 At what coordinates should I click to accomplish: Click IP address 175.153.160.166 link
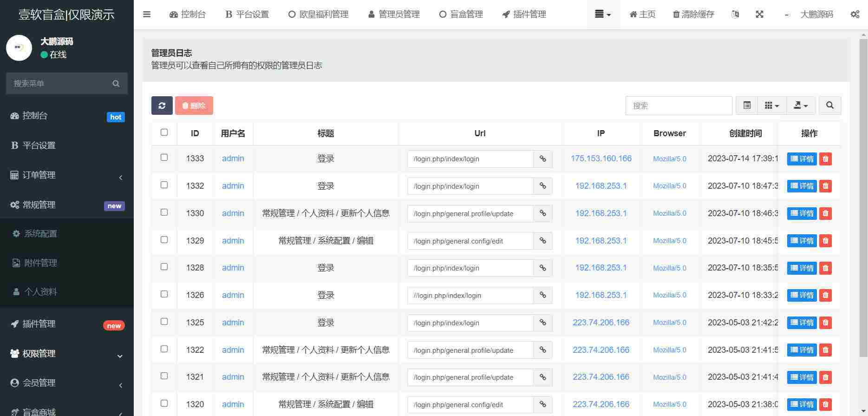601,158
